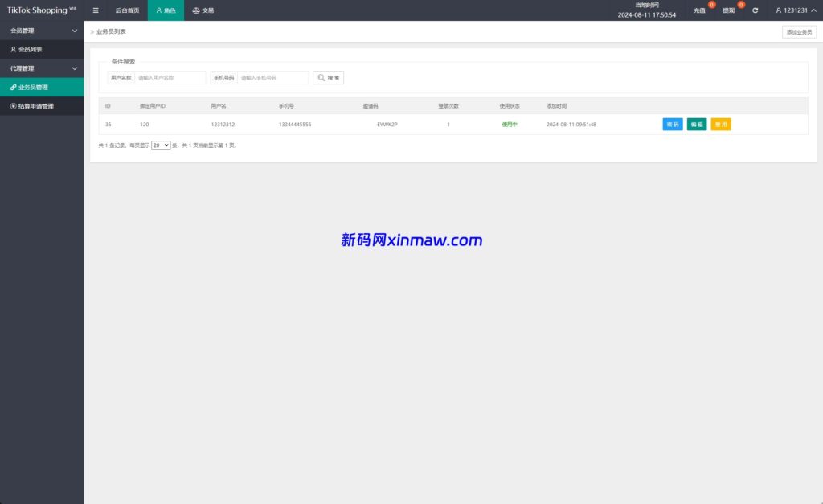Click the hamburger menu icon
This screenshot has width=823, height=504.
point(96,10)
